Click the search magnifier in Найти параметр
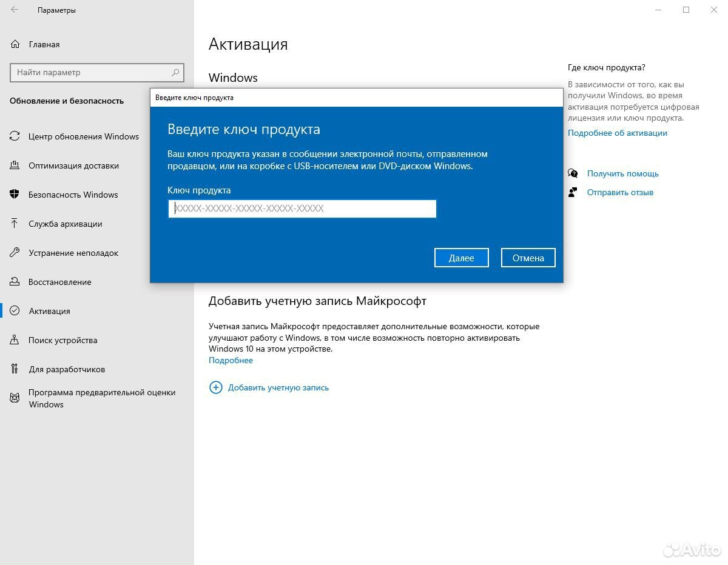 (175, 72)
